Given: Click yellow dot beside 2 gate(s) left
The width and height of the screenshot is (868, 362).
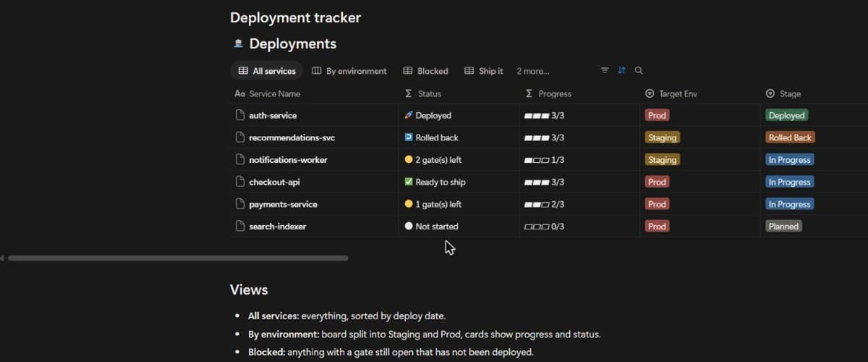Looking at the screenshot, I should point(409,160).
